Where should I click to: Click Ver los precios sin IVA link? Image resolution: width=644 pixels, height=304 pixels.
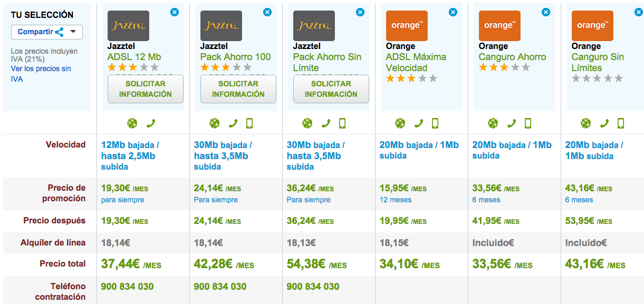coord(41,74)
